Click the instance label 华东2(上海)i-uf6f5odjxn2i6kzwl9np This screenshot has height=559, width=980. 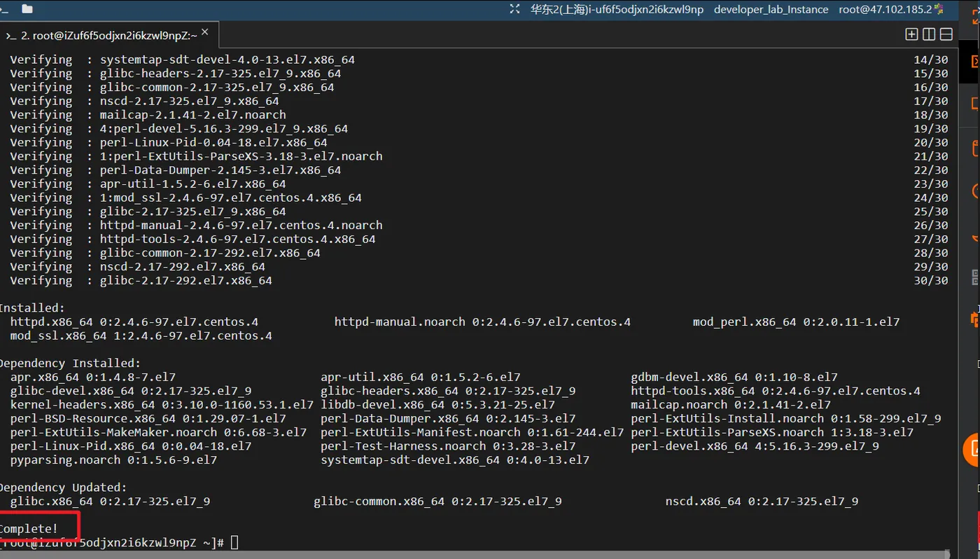pos(617,9)
